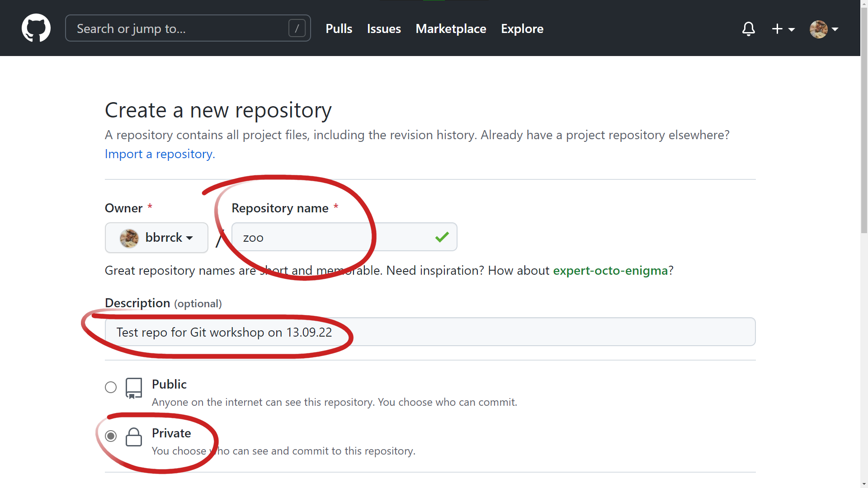
Task: Select the Public radio button
Action: [x=111, y=387]
